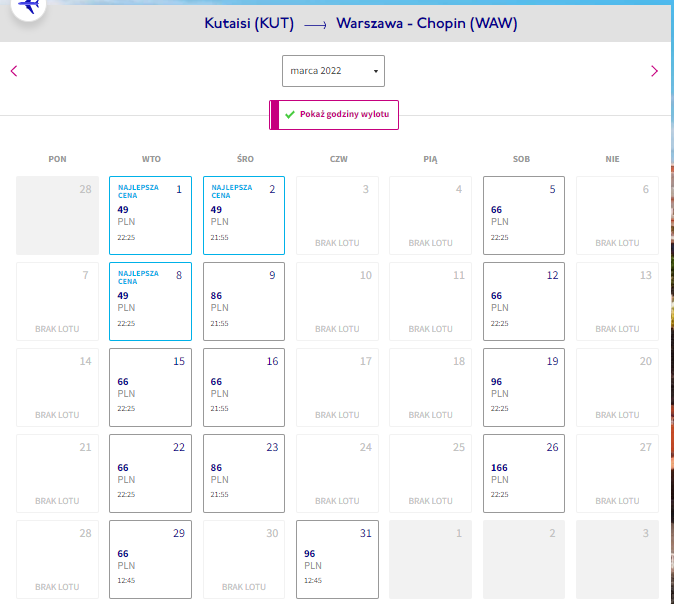This screenshot has height=604, width=674.
Task: Click the Kutaisi to Warszawa route header
Action: (x=361, y=23)
